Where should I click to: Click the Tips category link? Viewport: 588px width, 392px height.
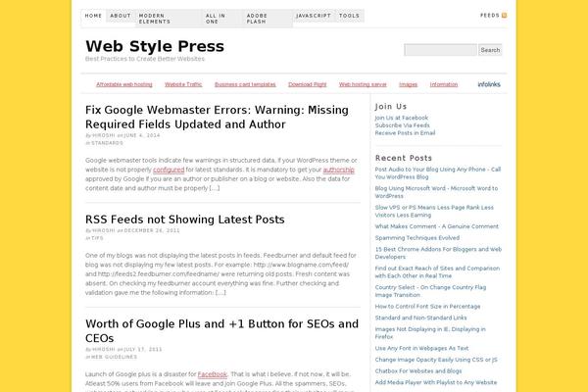[97, 238]
